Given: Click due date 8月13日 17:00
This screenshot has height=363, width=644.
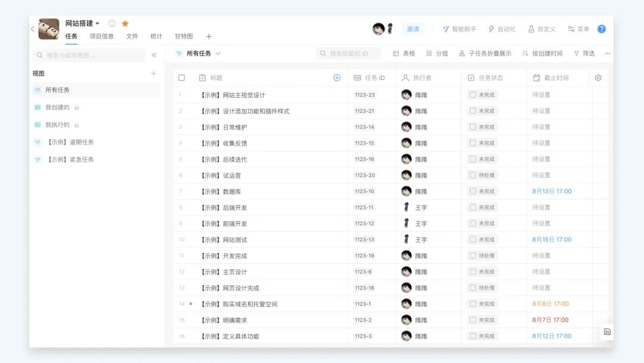Looking at the screenshot, I should (x=552, y=191).
